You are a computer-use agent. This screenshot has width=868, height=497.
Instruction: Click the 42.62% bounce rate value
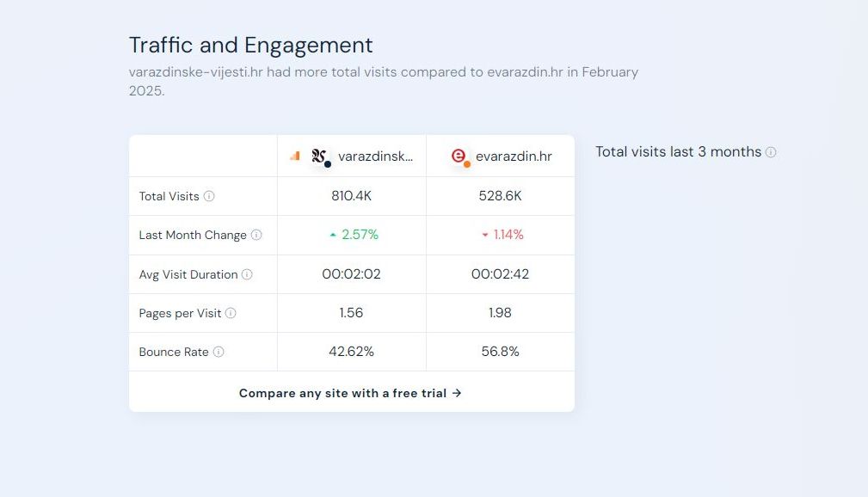[352, 352]
